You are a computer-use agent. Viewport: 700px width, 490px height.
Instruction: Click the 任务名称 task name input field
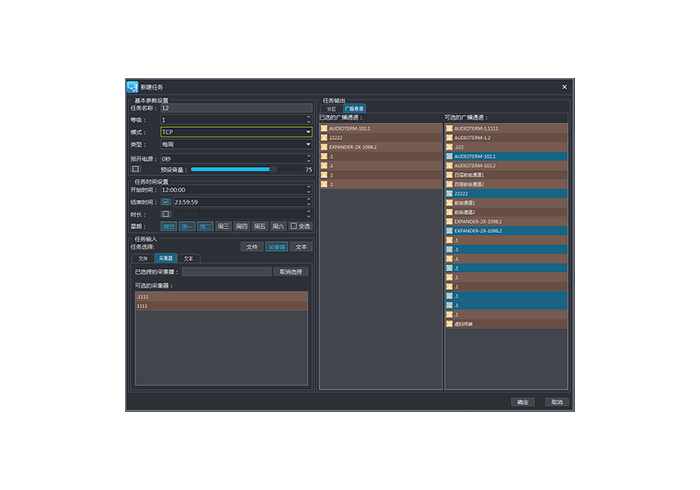[x=235, y=107]
